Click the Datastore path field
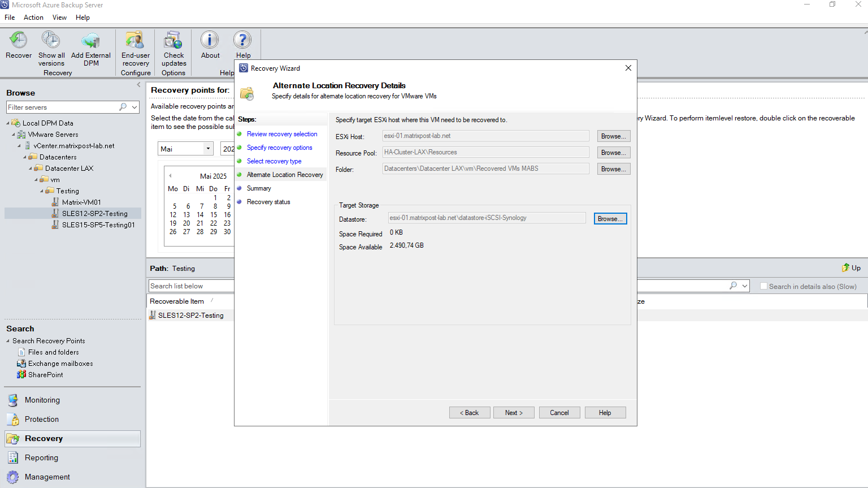The width and height of the screenshot is (868, 488). pyautogui.click(x=487, y=218)
